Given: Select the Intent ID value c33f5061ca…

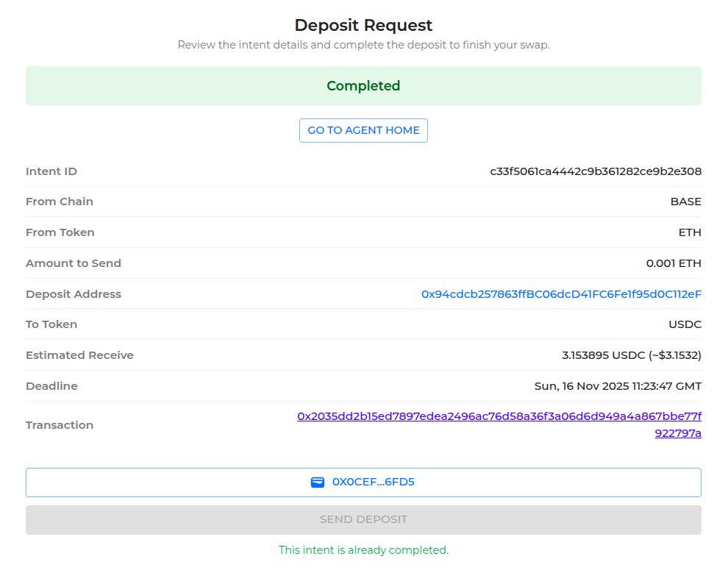Looking at the screenshot, I should point(596,171).
